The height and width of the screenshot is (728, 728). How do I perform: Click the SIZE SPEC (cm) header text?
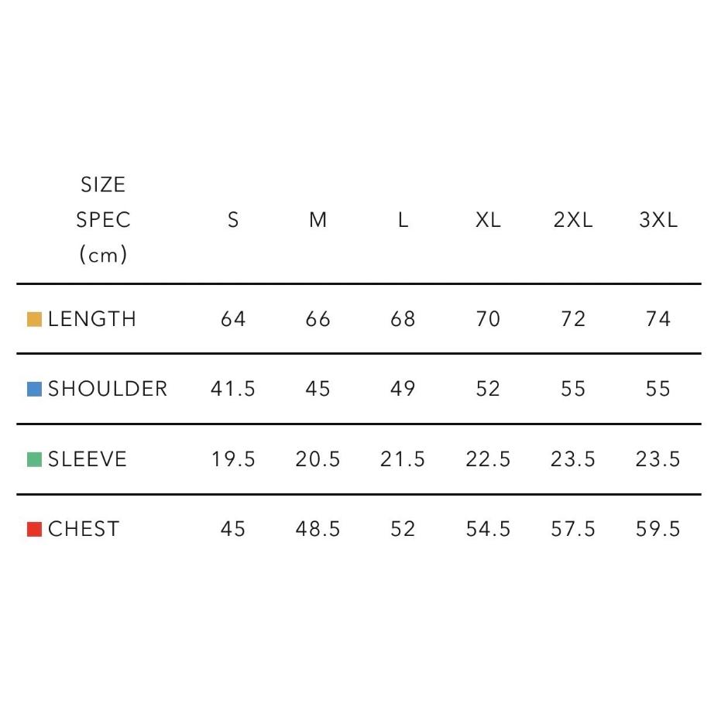click(x=103, y=220)
